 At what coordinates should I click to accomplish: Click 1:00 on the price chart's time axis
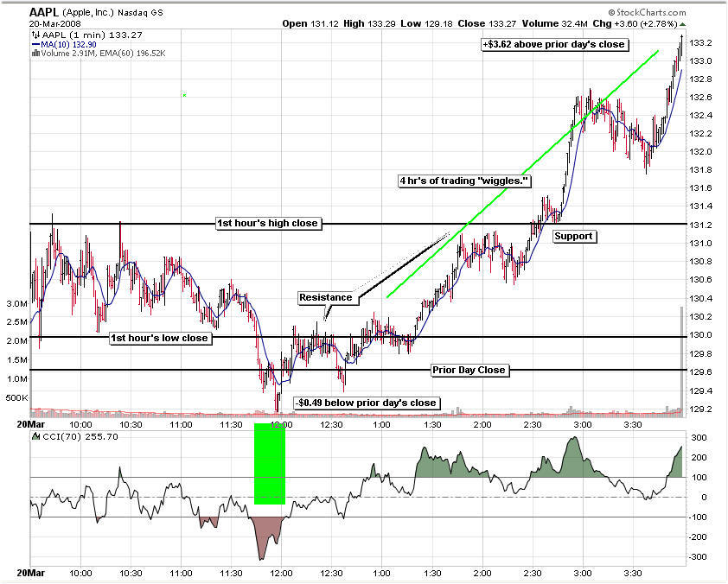382,424
